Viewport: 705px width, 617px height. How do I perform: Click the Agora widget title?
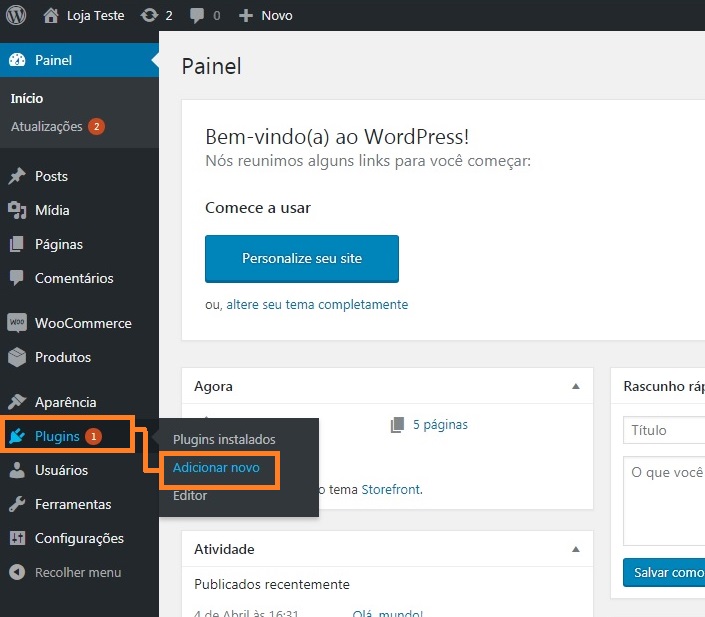[x=213, y=386]
